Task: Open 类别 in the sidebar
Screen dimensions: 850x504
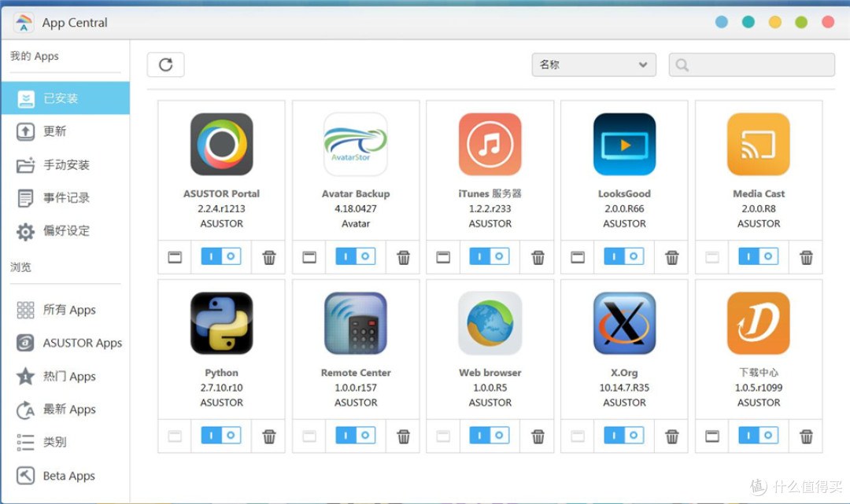Action: click(x=65, y=443)
